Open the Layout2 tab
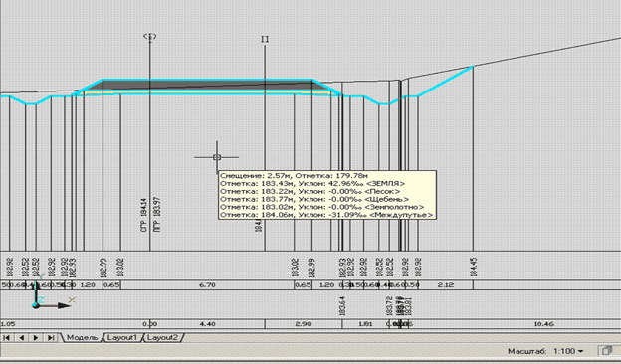Viewport: 621px width, 364px height. click(163, 338)
